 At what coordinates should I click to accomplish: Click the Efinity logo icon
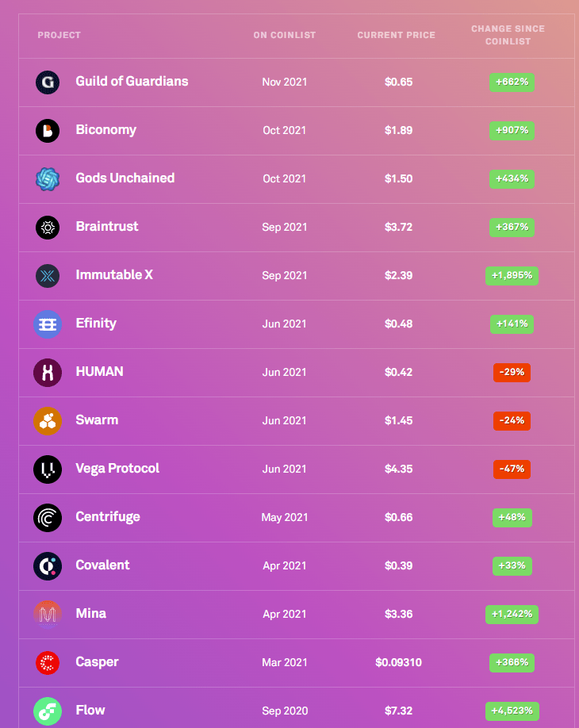[x=48, y=324]
